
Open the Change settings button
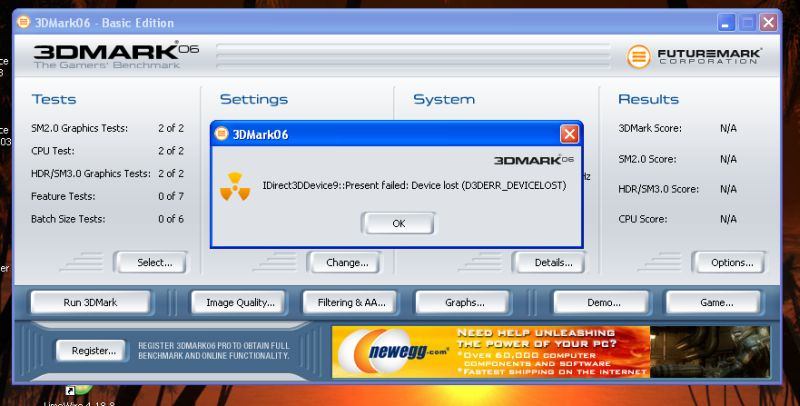tap(343, 262)
